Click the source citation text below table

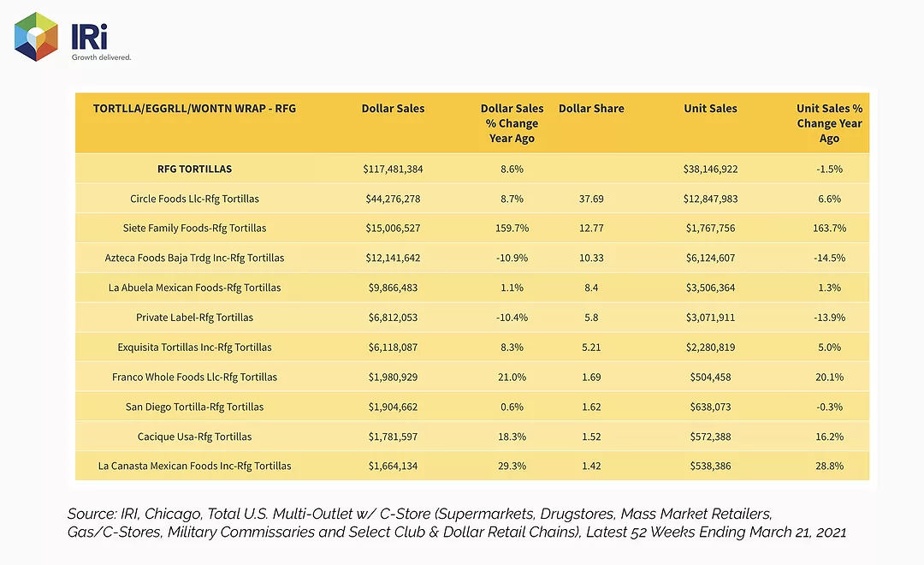pyautogui.click(x=457, y=522)
